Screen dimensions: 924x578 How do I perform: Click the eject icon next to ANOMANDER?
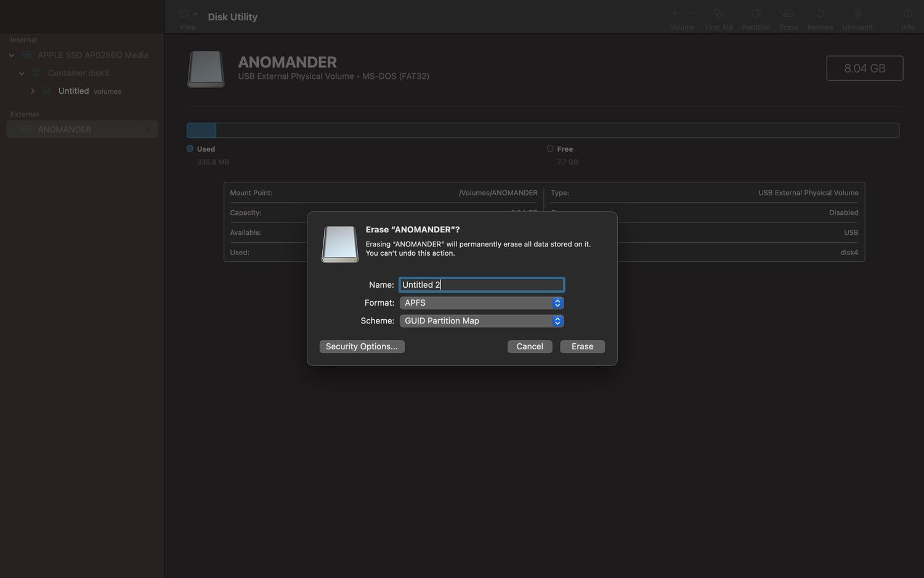coord(148,129)
